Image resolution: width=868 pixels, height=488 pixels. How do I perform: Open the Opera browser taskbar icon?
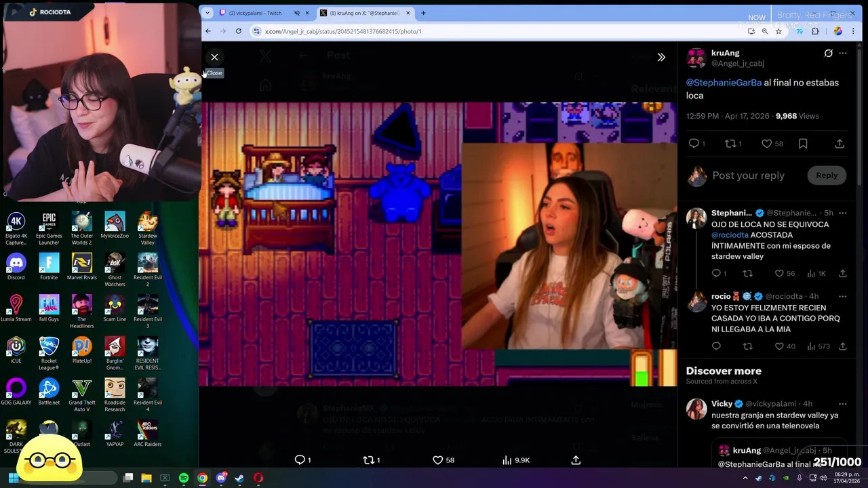[258, 478]
